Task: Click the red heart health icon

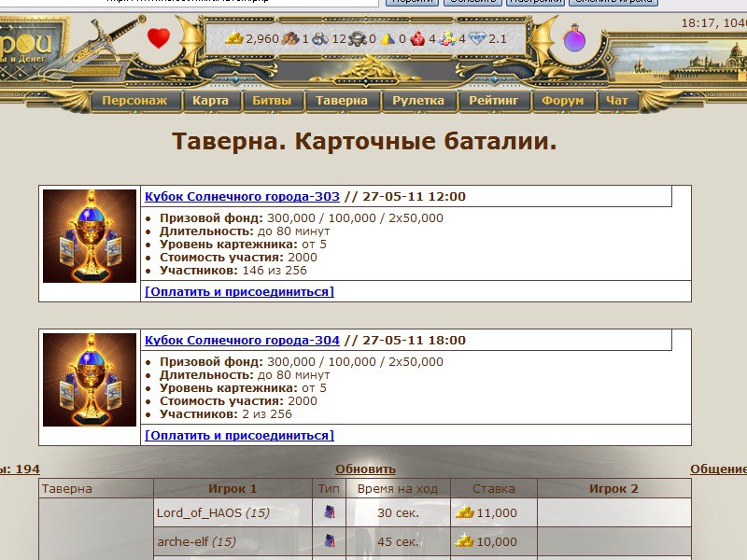Action: pos(159,38)
